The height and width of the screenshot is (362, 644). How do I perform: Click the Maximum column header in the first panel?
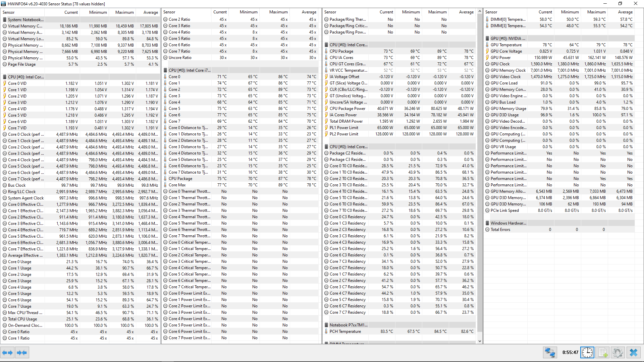[124, 12]
